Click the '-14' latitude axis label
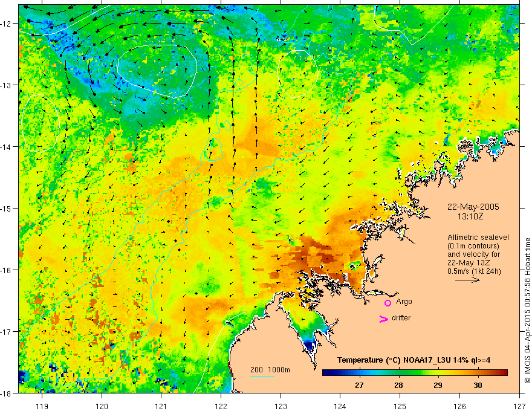532x411 pixels. [x=6, y=147]
